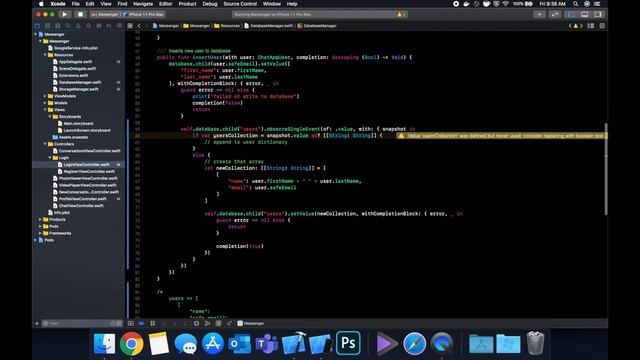Click the editor vertical scrollbar

[606, 169]
